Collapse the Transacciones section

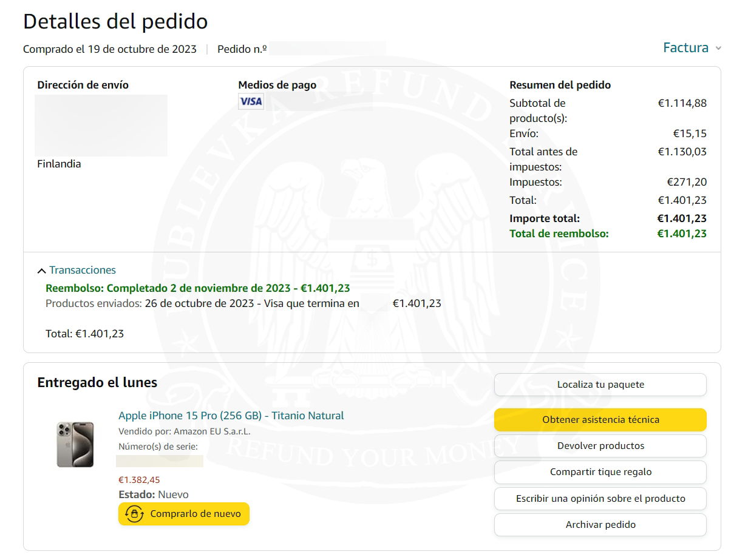(76, 270)
